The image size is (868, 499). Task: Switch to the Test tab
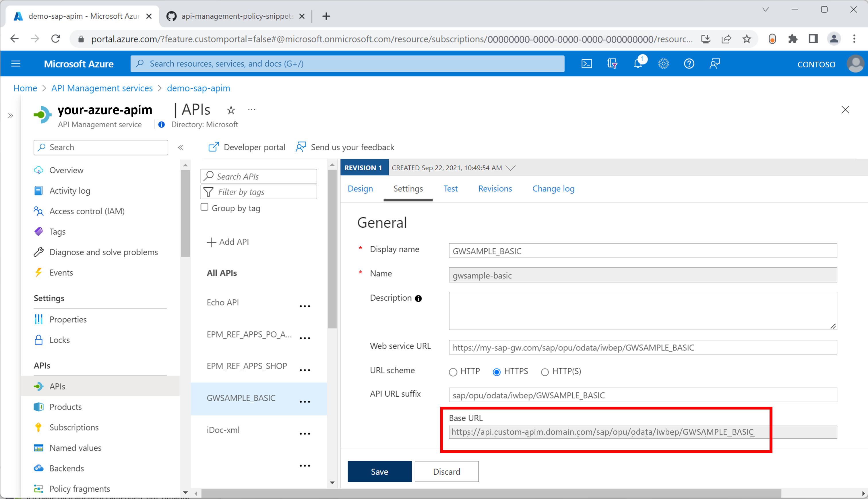coord(450,188)
